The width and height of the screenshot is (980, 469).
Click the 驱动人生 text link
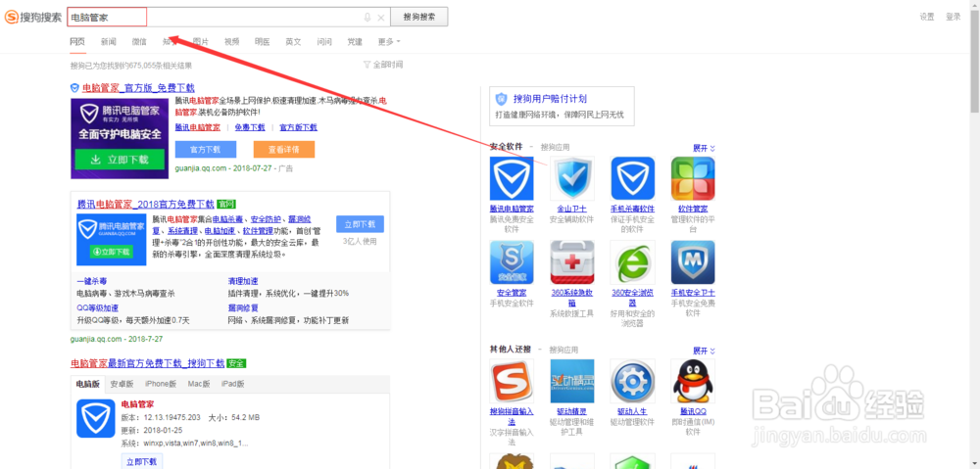pyautogui.click(x=632, y=411)
